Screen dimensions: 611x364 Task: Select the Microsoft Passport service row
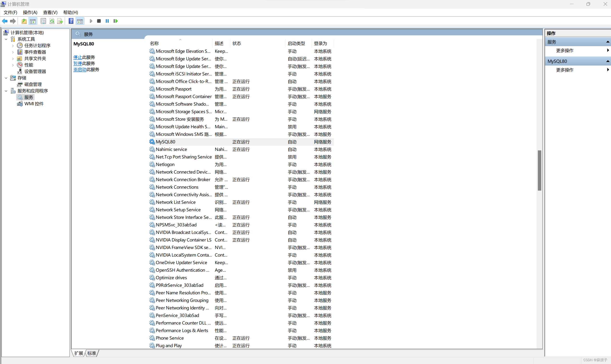(241, 89)
